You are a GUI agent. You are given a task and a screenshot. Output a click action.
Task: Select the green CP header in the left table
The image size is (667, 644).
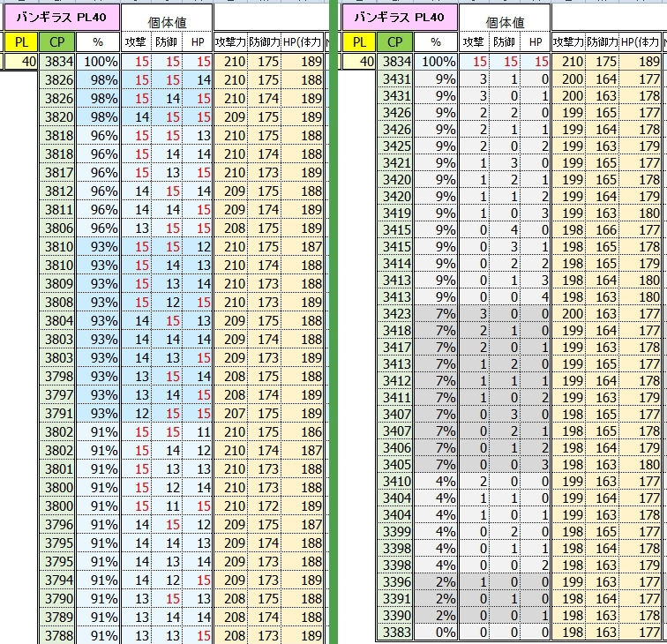coord(57,41)
